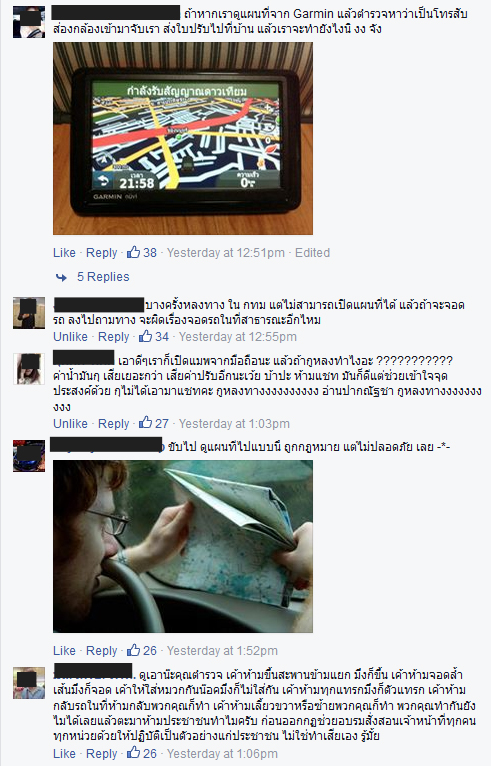Open the avatar of the 12:55pm commenter
This screenshot has height=766, width=491.
pyautogui.click(x=29, y=313)
